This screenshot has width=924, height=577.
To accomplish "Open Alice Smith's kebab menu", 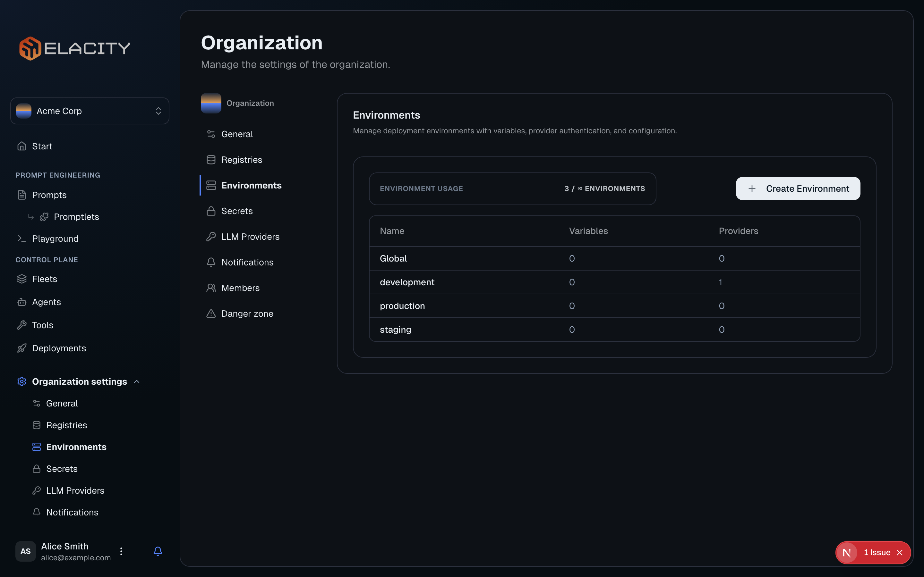I will click(121, 551).
